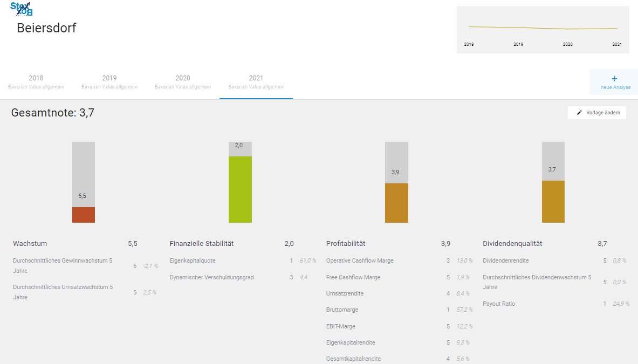This screenshot has height=364, width=638.
Task: Click Durchschnittliches Umsatzwachstum 5 Jahre row
Action: (x=85, y=292)
